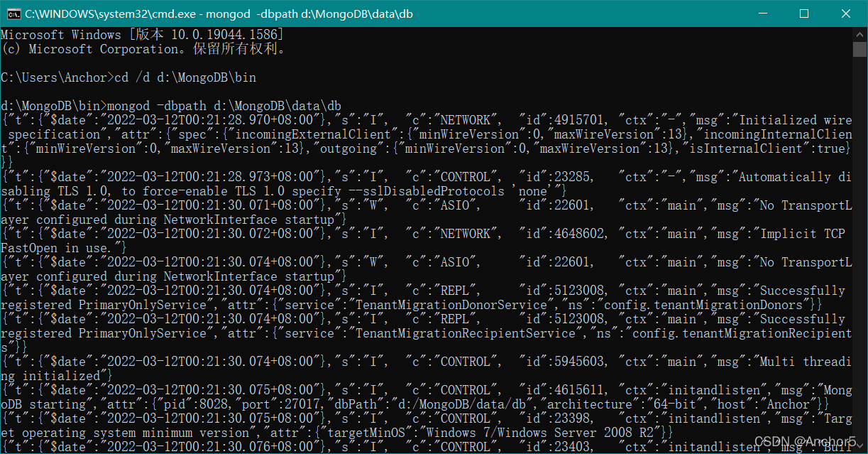
Task: Click the window title text
Action: pyautogui.click(x=219, y=13)
